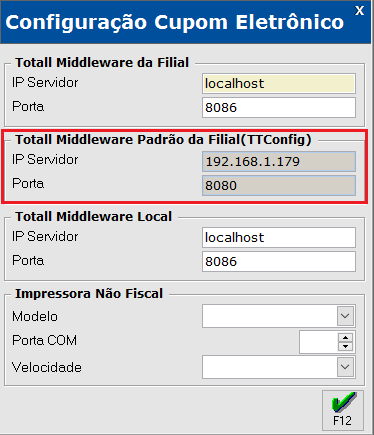Click inside the Porta COM number field
374x435 pixels.
[x=319, y=342]
